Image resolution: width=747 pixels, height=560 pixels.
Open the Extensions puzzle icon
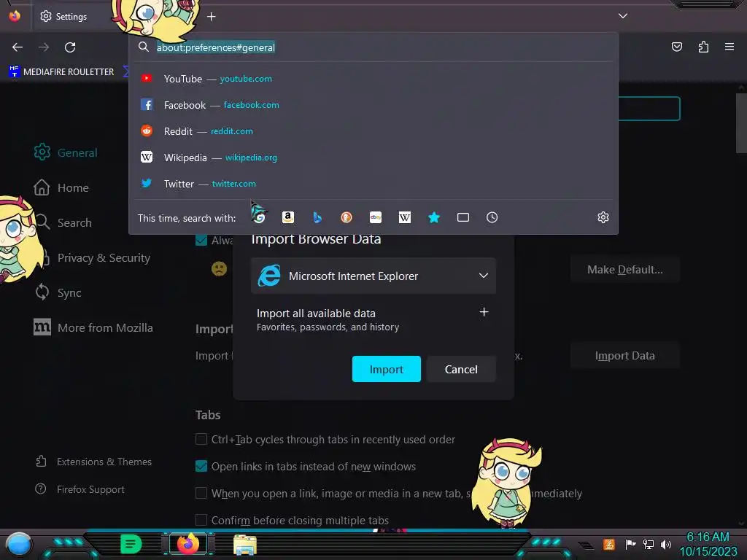[x=704, y=47]
